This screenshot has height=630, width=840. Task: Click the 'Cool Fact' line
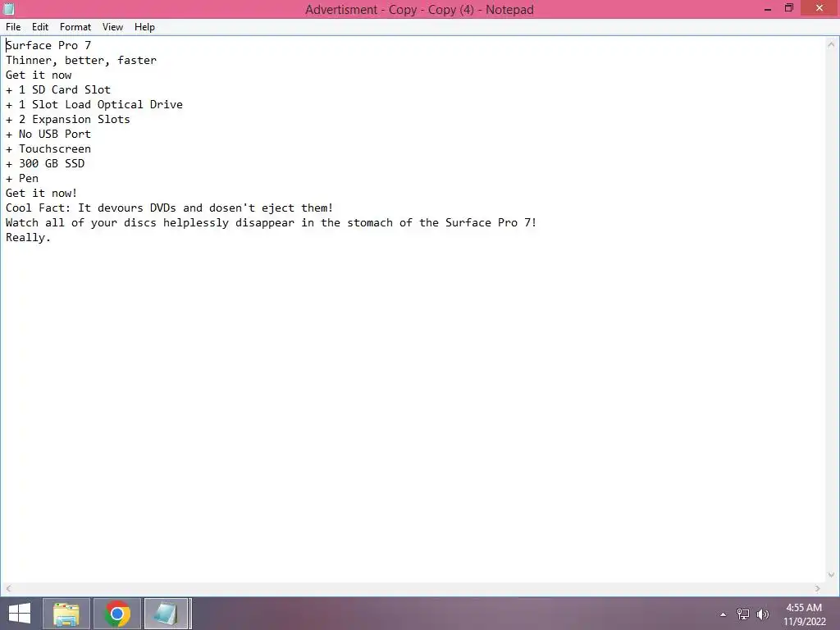coord(169,208)
